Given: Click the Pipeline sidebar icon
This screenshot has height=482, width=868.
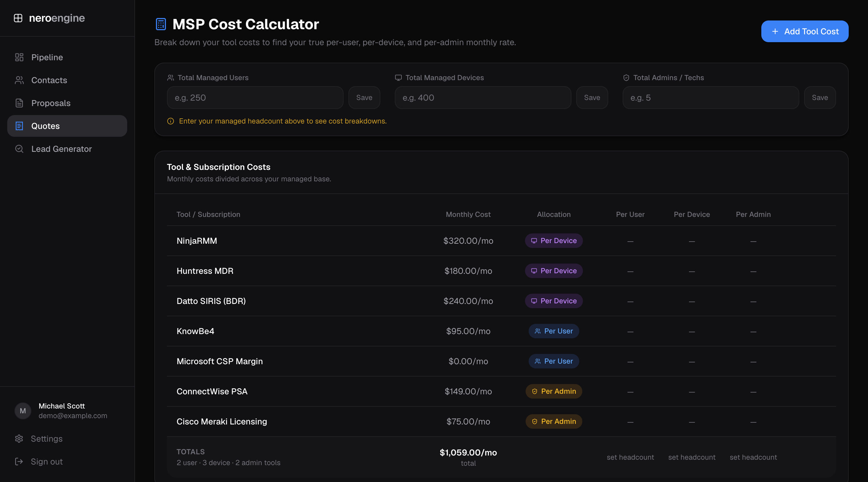Looking at the screenshot, I should pyautogui.click(x=19, y=57).
